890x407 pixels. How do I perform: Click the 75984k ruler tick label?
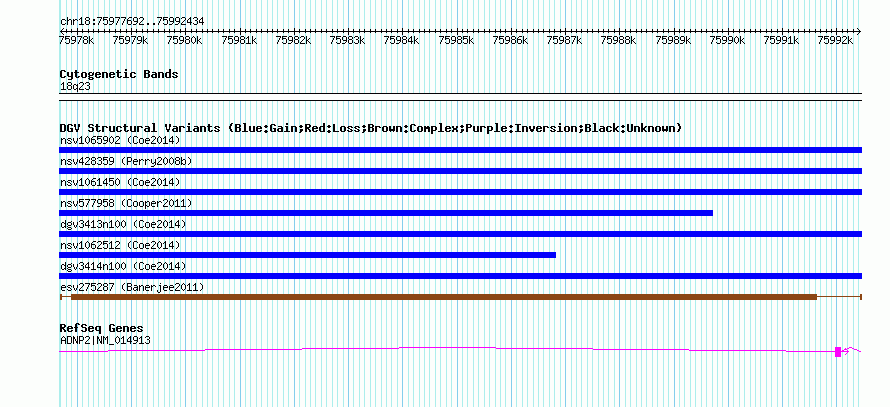click(x=402, y=40)
